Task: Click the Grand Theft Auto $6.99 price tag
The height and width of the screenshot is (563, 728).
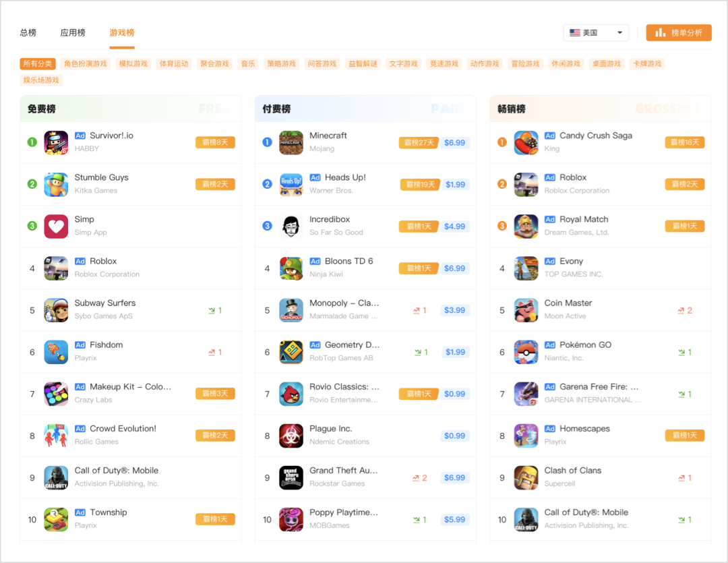Action: (x=454, y=477)
